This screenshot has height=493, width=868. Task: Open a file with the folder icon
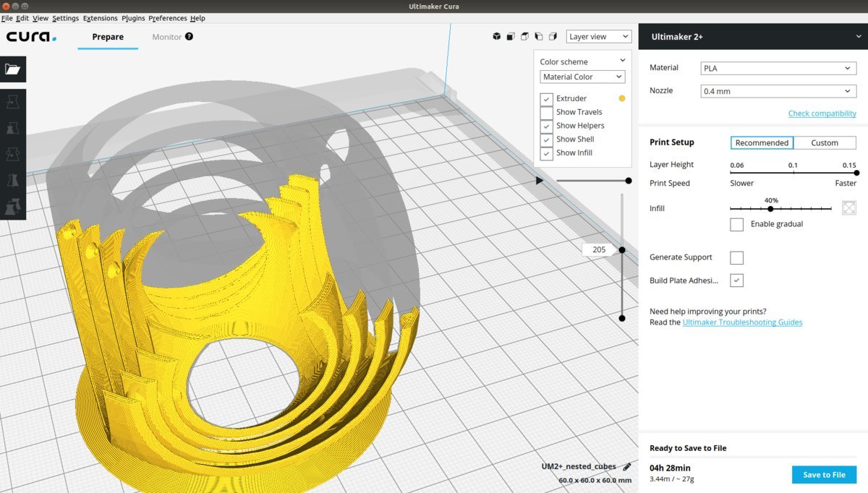click(x=13, y=69)
